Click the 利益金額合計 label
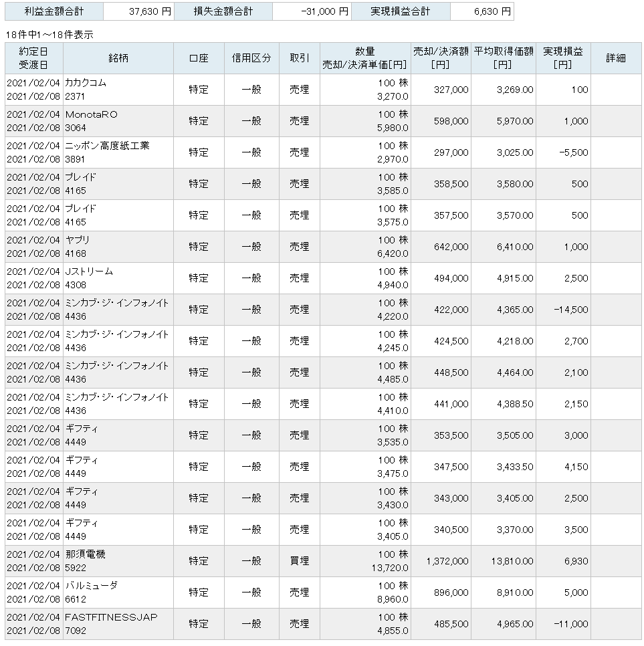Image resolution: width=644 pixels, height=646 pixels. tap(54, 11)
